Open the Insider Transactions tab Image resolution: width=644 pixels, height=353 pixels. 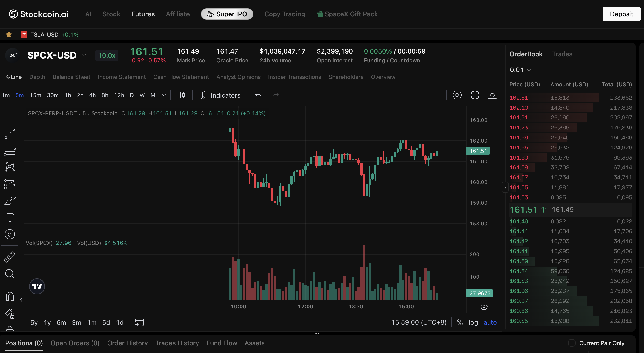[295, 77]
